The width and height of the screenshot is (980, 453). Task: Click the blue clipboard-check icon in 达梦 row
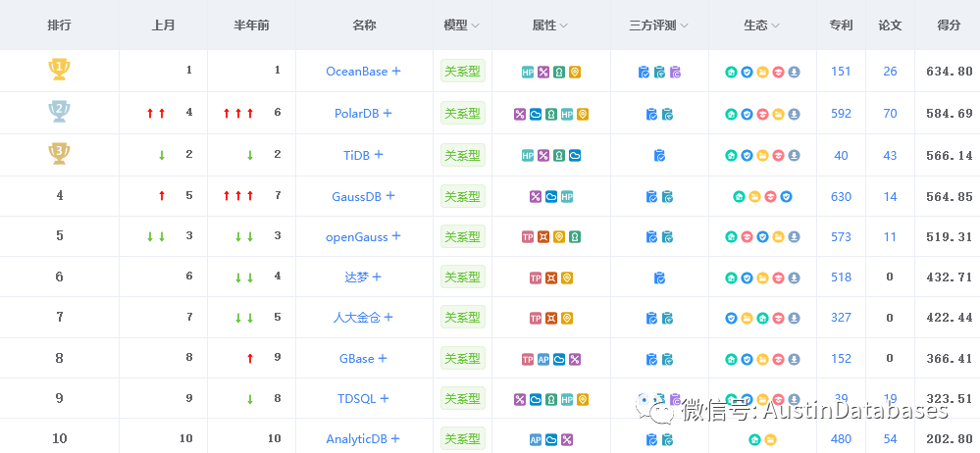pyautogui.click(x=659, y=278)
